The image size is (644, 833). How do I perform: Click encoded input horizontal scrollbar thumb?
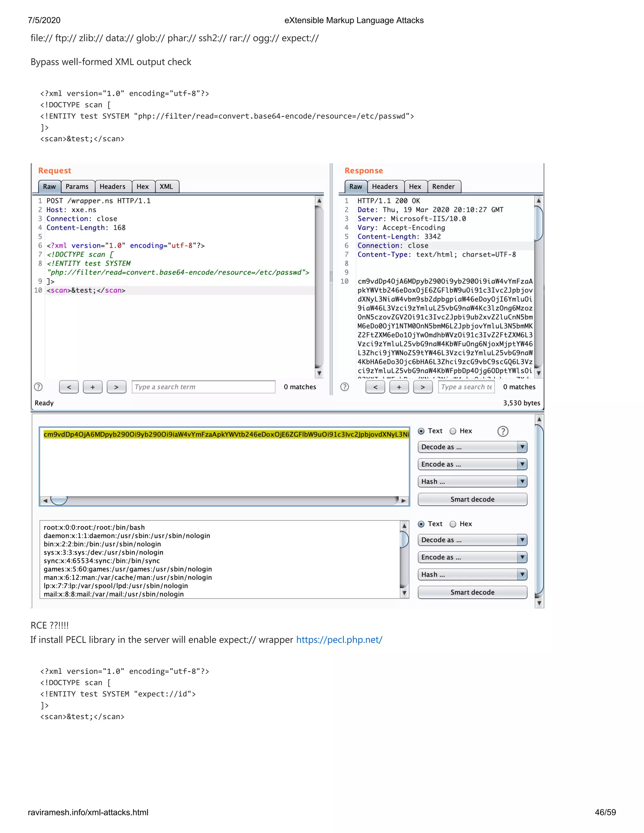pos(59,500)
